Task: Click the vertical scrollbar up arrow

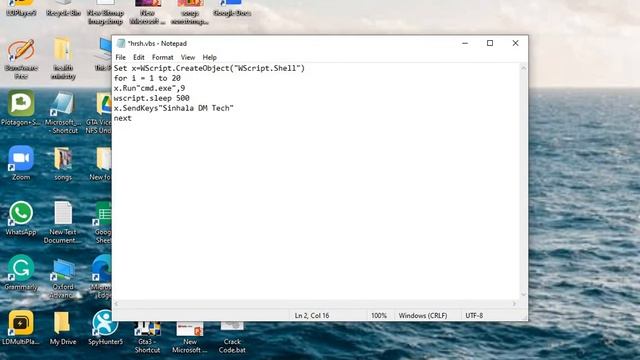Action: click(x=523, y=68)
